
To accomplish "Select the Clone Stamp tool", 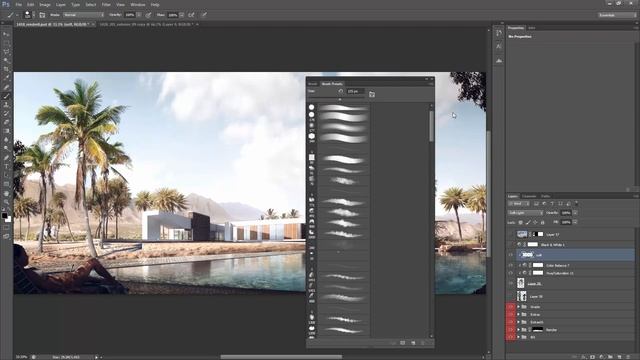I will 6,105.
